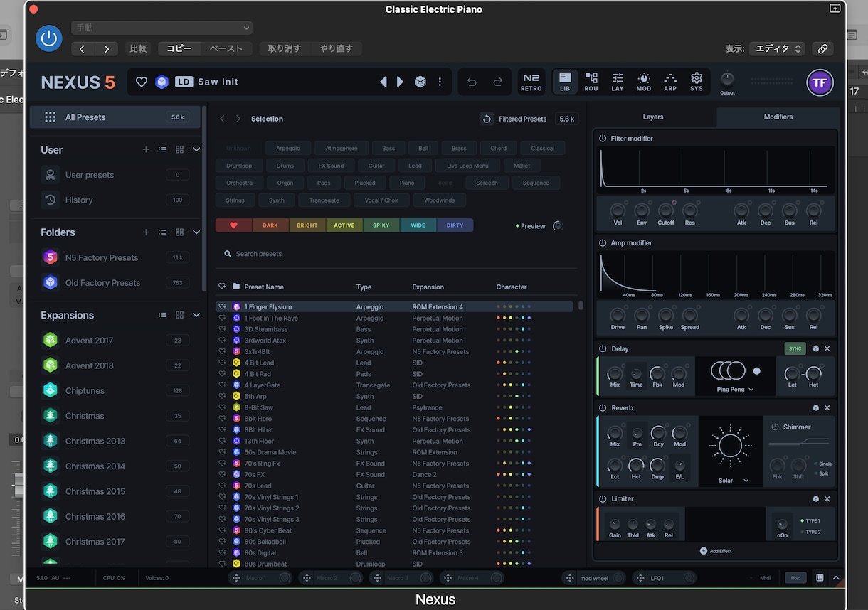
Task: Switch Expansions section to grid view
Action: pyautogui.click(x=180, y=315)
